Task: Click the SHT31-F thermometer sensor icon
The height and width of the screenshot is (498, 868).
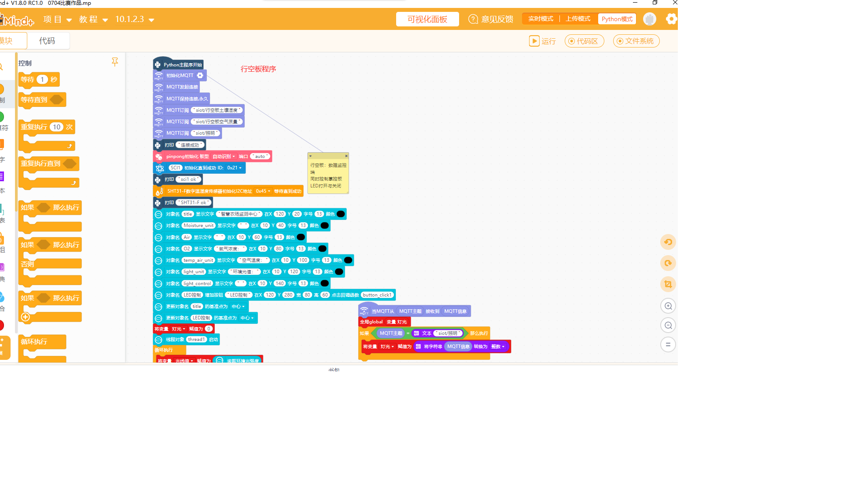Action: [159, 191]
